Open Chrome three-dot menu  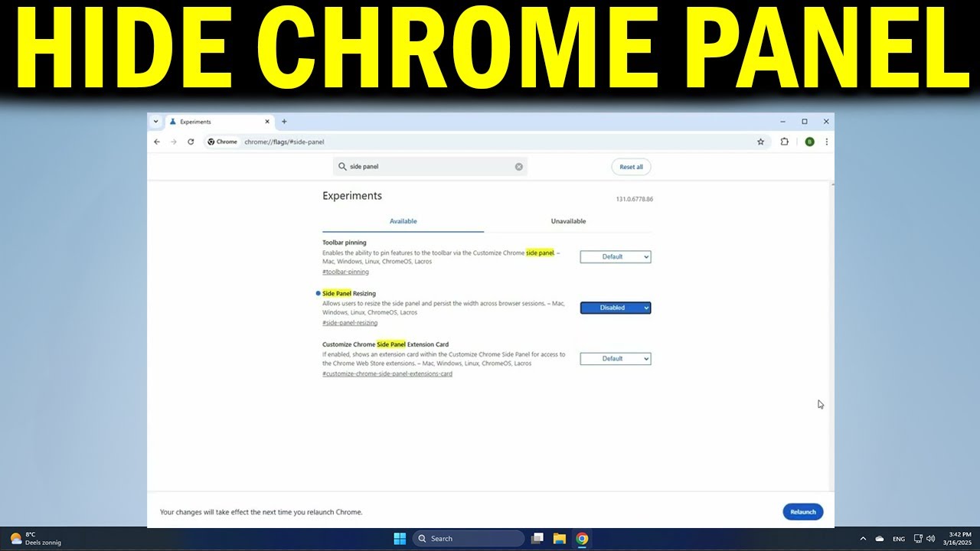(826, 142)
